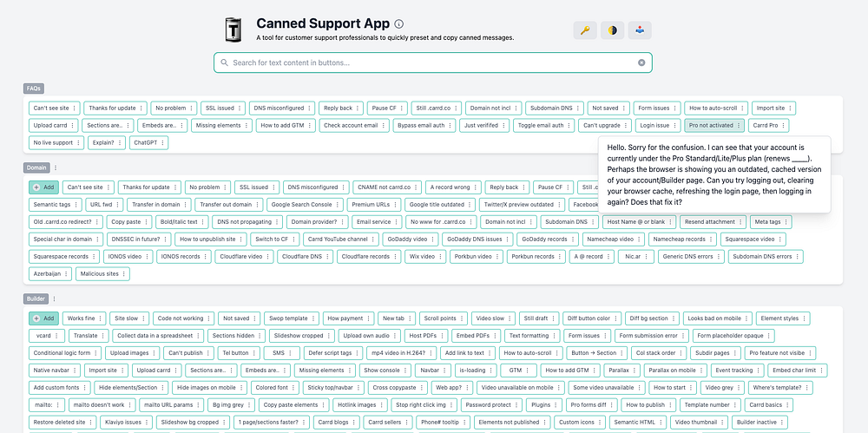This screenshot has width=868, height=433.
Task: Open the three-dot menu beside Builder section label
Action: [x=54, y=299]
